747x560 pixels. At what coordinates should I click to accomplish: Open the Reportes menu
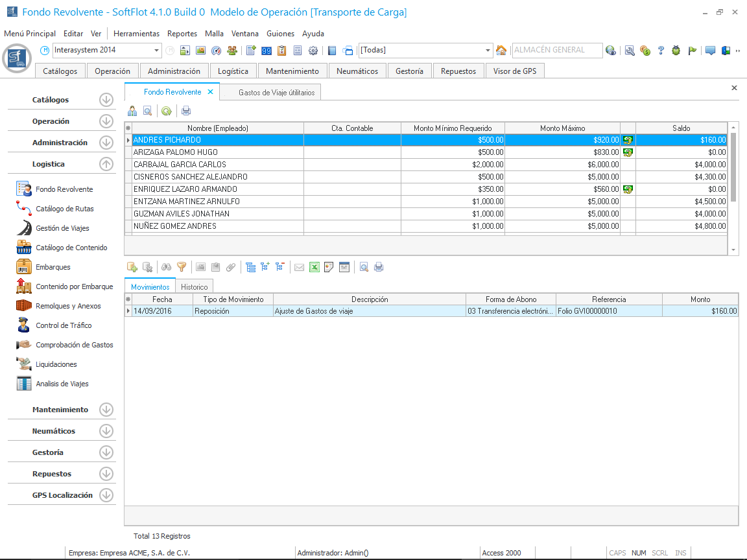(x=182, y=34)
